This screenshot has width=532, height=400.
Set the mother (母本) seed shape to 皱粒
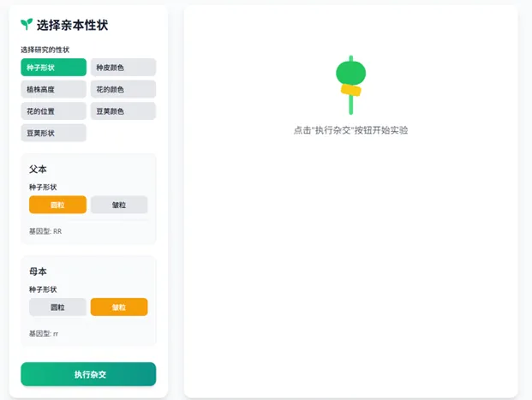pyautogui.click(x=119, y=307)
